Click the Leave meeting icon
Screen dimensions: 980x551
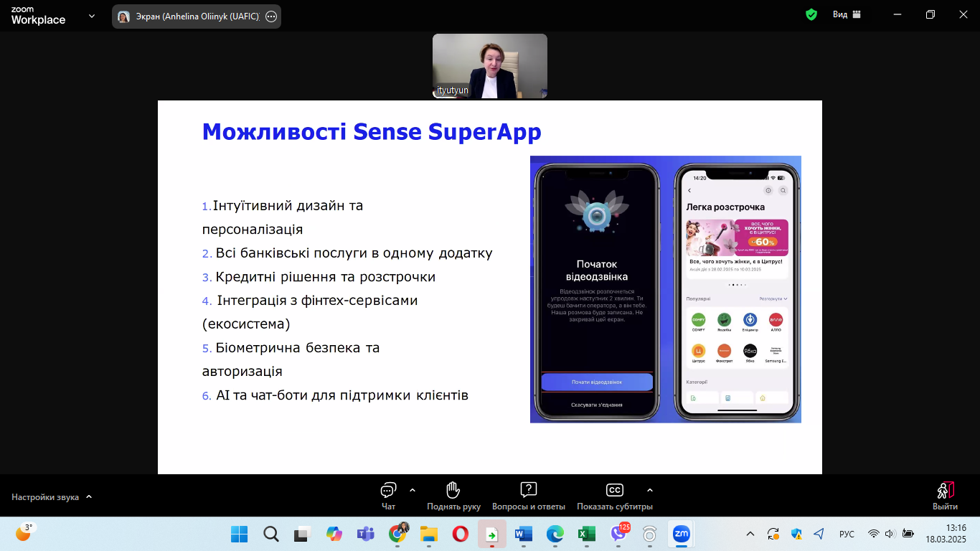click(x=946, y=490)
